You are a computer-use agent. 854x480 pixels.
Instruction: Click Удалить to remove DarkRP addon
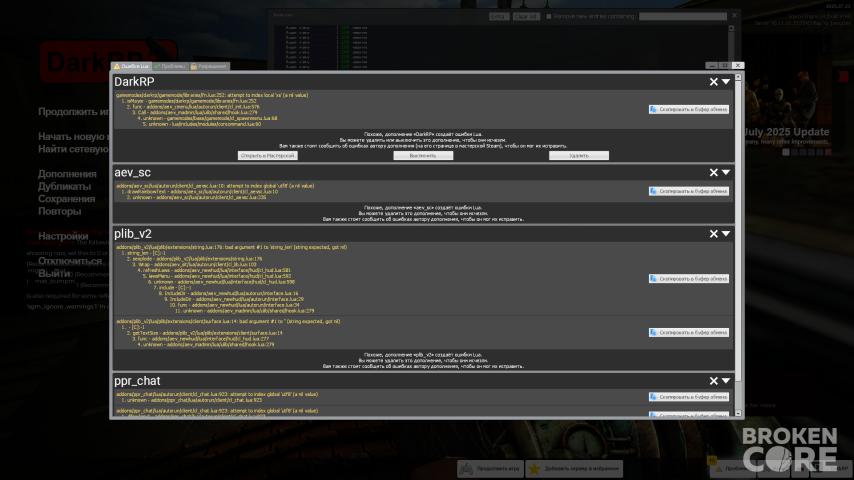pyautogui.click(x=579, y=156)
